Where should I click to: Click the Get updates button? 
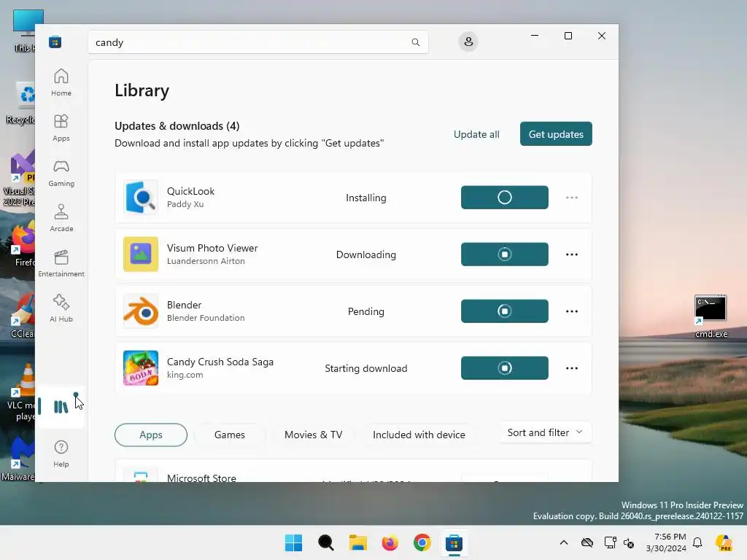coord(556,134)
